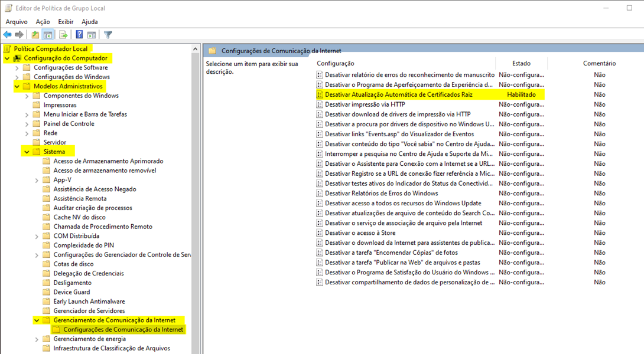Sort by the Comentário column header

click(599, 63)
